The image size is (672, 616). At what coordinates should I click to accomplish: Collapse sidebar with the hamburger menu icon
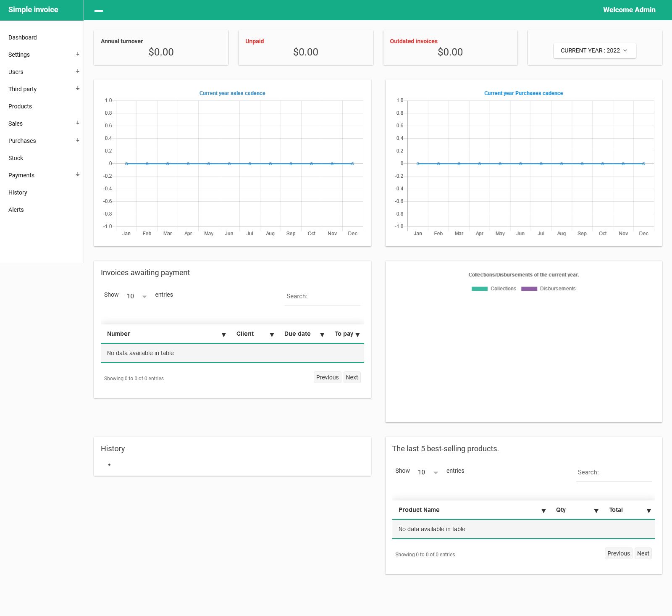click(x=99, y=11)
